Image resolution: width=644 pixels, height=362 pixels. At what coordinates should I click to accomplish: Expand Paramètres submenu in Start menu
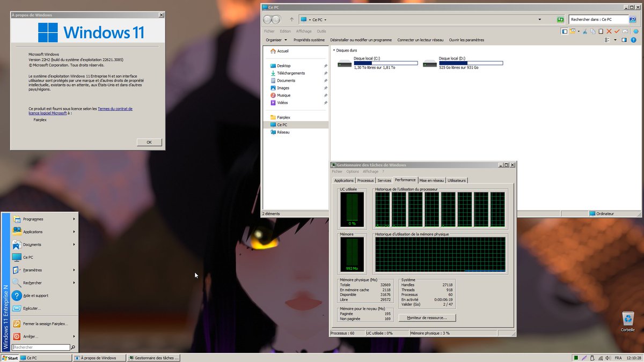(x=44, y=270)
